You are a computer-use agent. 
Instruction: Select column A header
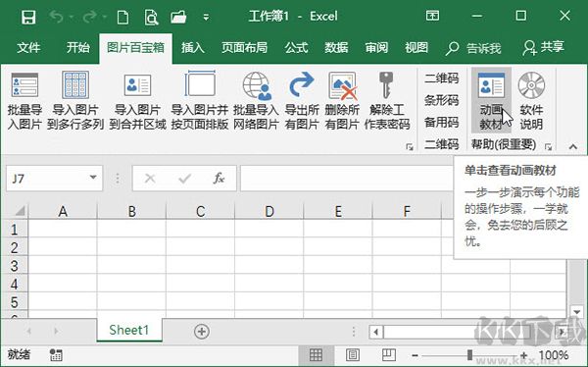[63, 211]
